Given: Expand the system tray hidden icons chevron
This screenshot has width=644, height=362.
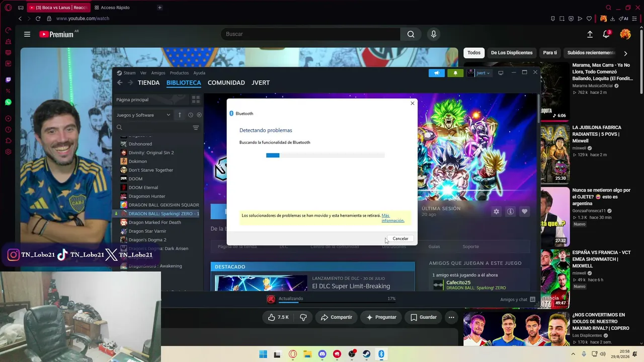Looking at the screenshot, I should pos(573,354).
